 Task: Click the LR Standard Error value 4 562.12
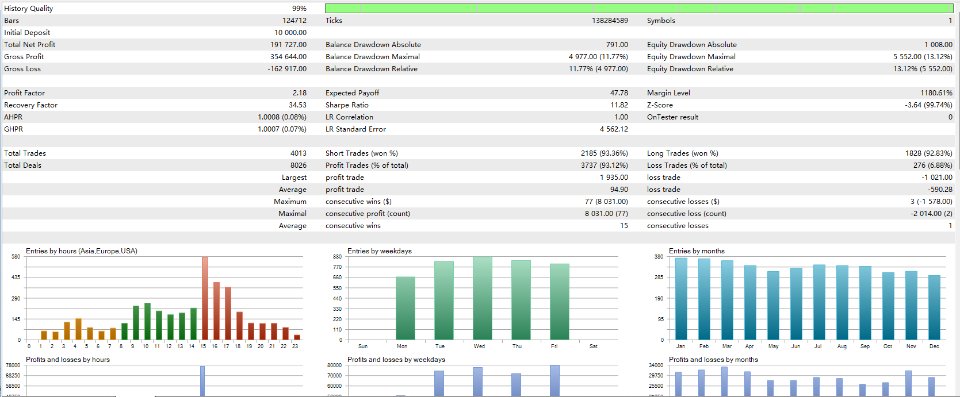pos(615,129)
